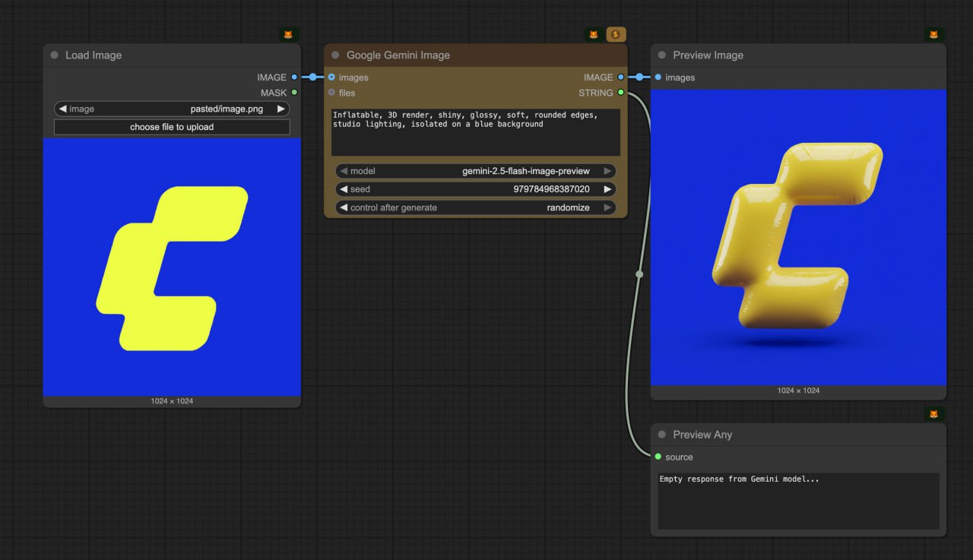Click the fox badge above Load Image node
The image size is (973, 560).
288,35
